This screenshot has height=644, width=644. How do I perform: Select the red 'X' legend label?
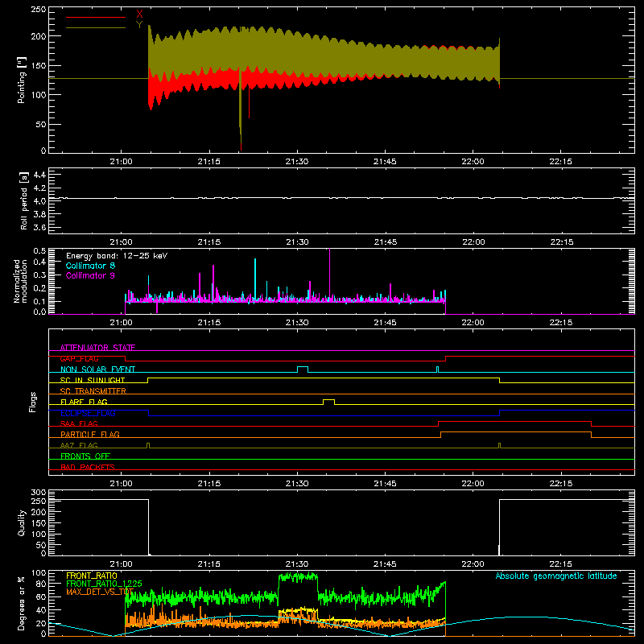(x=139, y=14)
